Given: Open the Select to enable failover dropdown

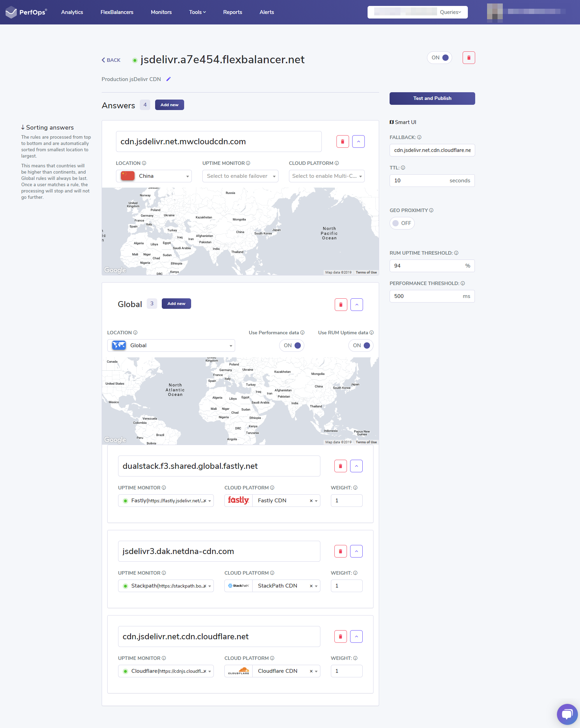Looking at the screenshot, I should coord(240,176).
